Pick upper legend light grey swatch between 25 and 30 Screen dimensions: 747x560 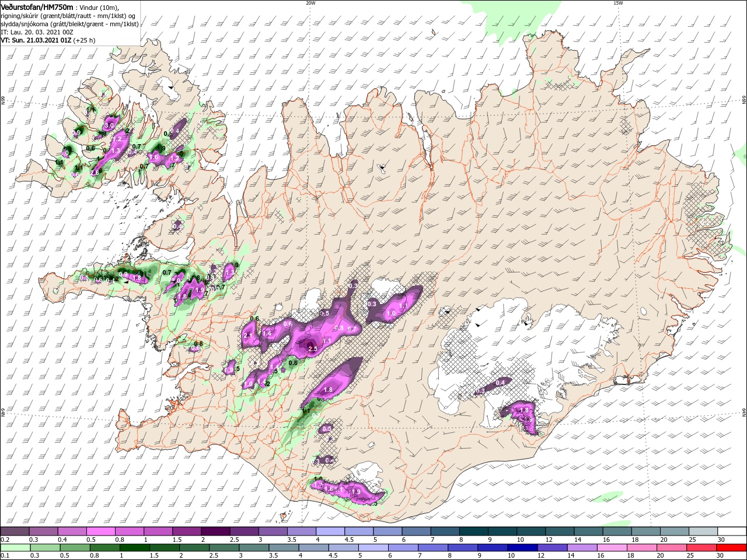(x=704, y=531)
